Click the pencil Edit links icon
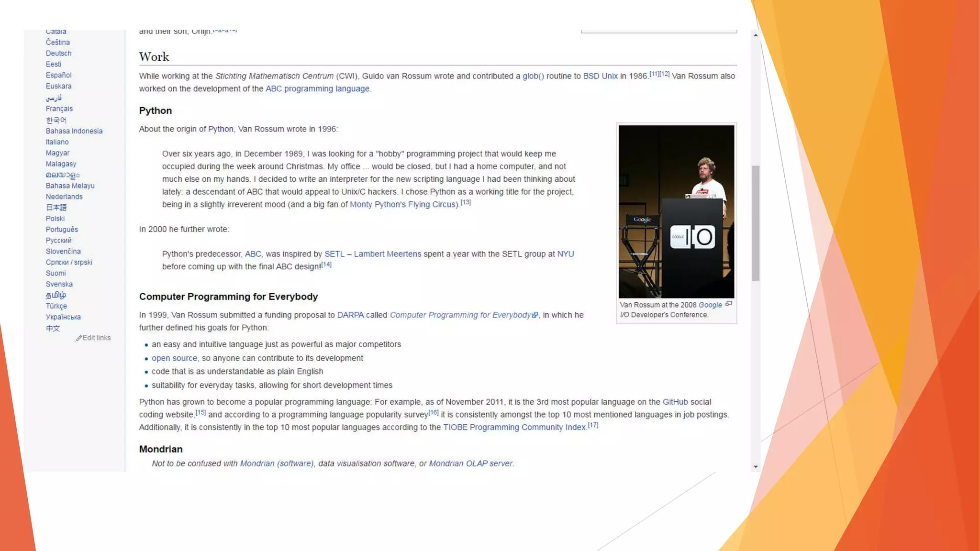This screenshot has width=980, height=551. coord(79,338)
